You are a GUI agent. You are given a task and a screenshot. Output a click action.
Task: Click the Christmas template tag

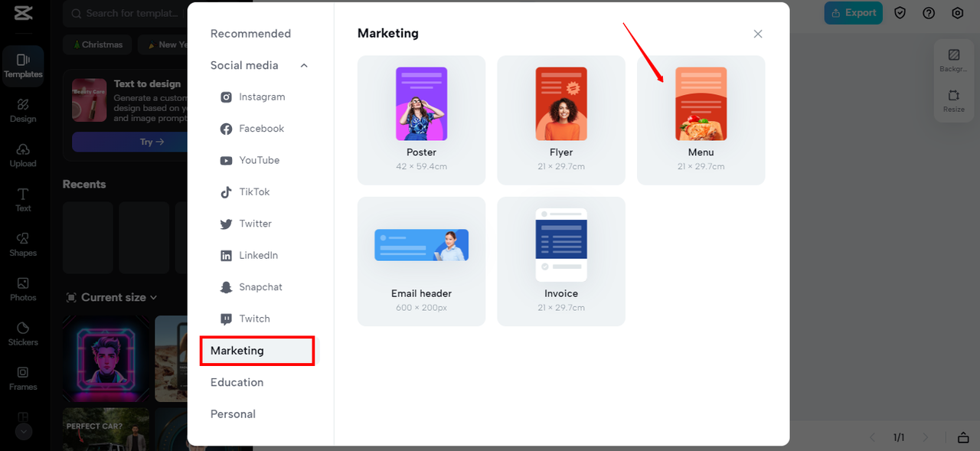point(97,44)
